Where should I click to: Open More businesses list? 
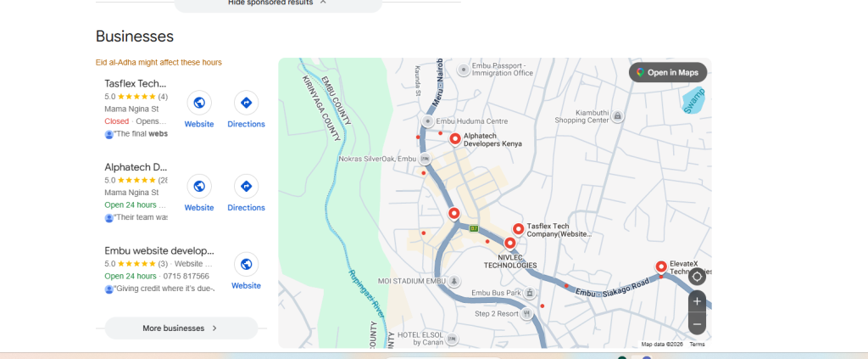[x=181, y=328]
